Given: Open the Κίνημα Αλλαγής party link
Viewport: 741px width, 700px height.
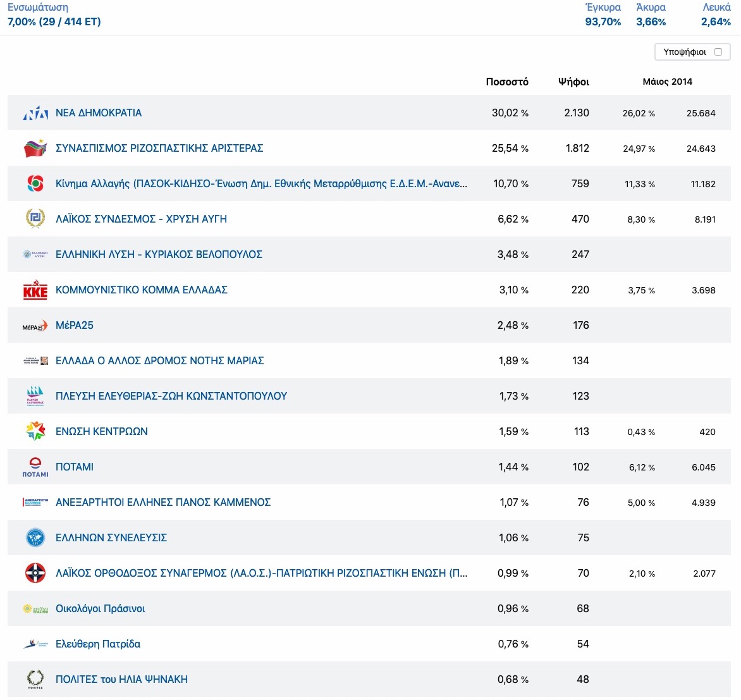Looking at the screenshot, I should coord(261,183).
